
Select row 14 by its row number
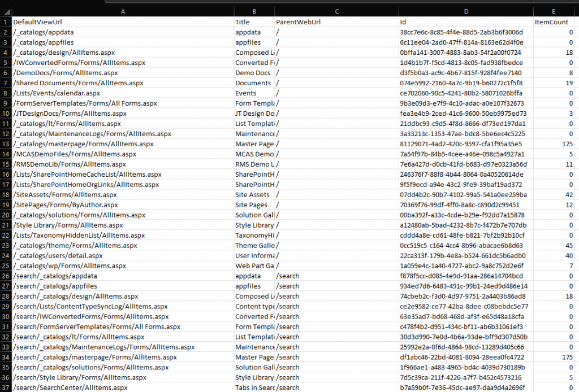(x=5, y=154)
